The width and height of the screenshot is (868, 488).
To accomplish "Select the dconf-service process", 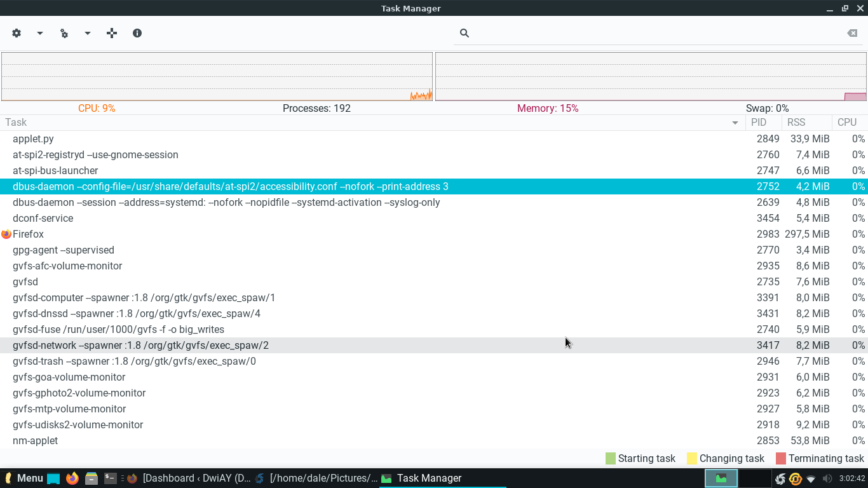I will pyautogui.click(x=434, y=218).
